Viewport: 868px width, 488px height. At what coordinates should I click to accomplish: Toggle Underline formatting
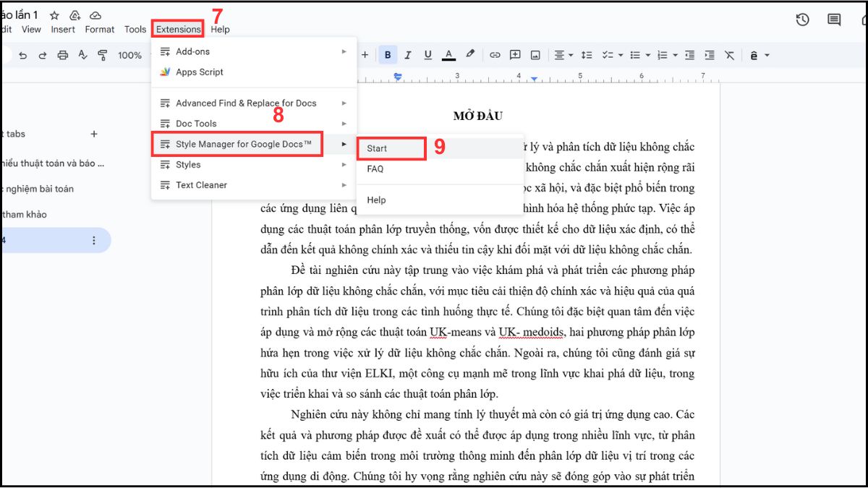[x=428, y=55]
